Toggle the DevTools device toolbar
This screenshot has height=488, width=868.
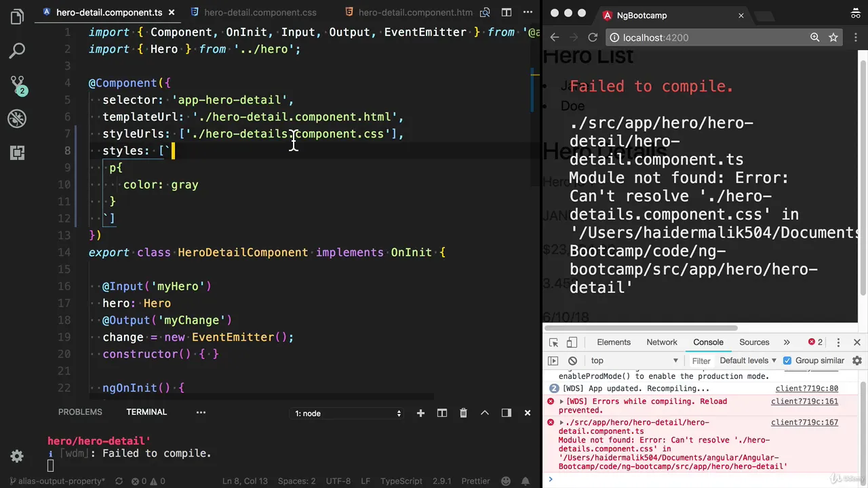572,342
